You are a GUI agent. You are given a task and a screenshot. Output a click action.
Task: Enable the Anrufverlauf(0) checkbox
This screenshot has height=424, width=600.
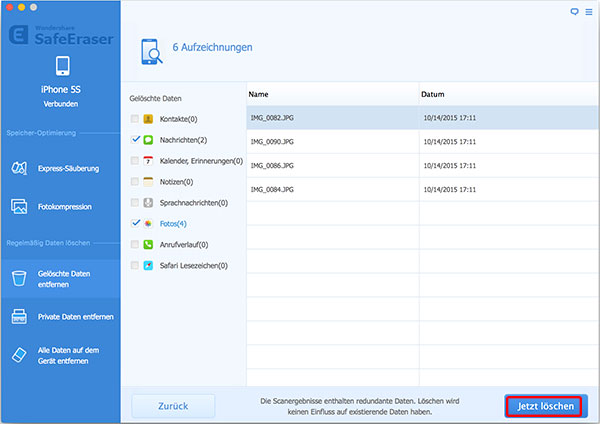pos(135,244)
